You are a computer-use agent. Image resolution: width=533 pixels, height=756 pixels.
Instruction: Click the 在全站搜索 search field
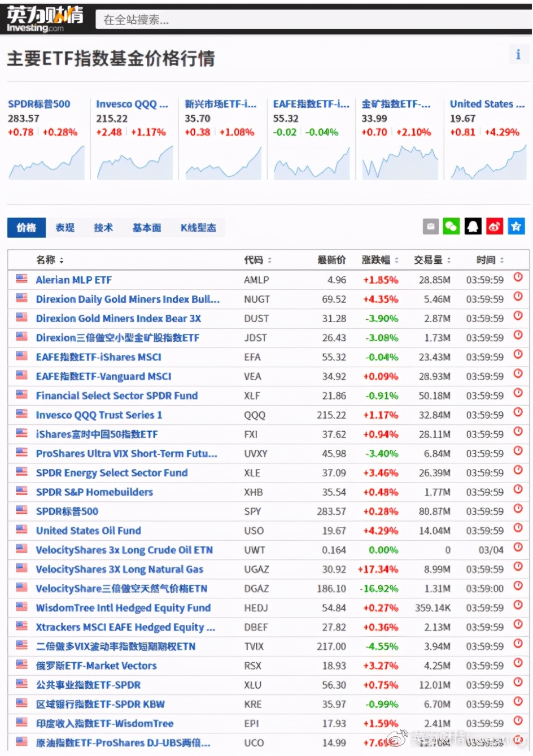click(226, 19)
